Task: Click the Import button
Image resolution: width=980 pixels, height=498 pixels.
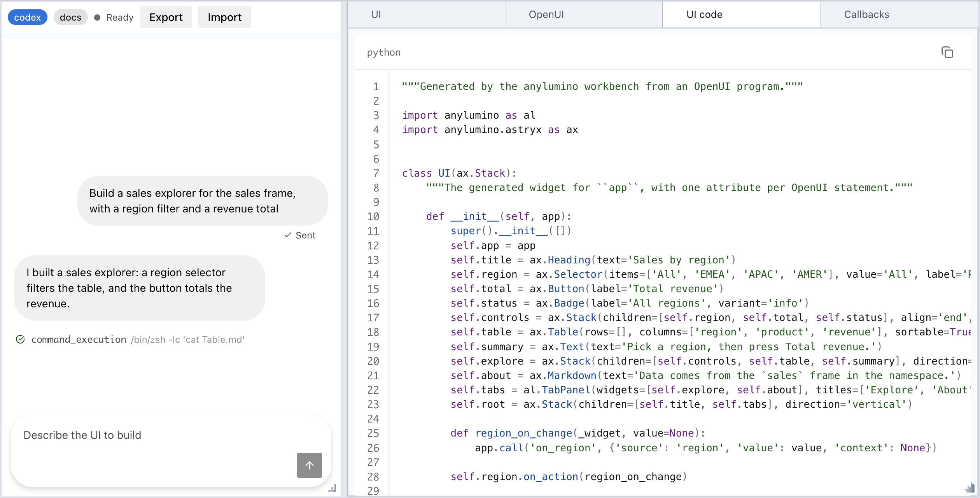Action: tap(224, 17)
